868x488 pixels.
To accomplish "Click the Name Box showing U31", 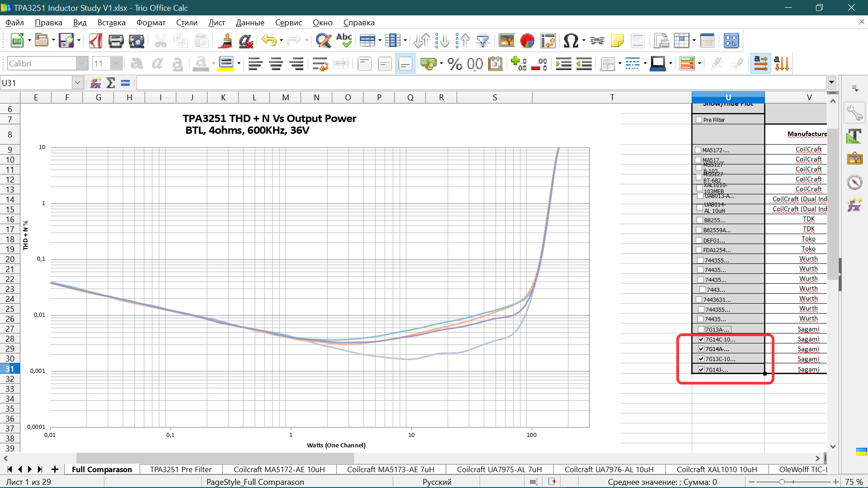I will coord(36,83).
